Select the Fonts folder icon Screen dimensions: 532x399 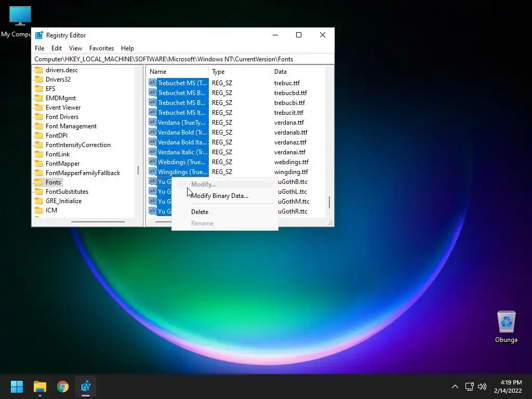[39, 182]
